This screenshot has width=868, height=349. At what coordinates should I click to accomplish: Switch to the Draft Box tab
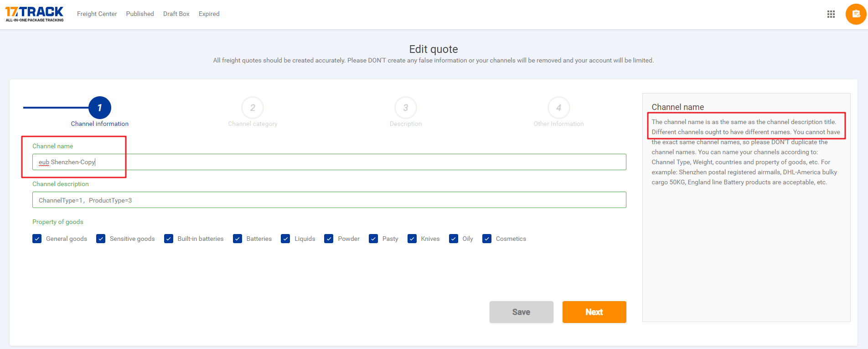tap(176, 14)
